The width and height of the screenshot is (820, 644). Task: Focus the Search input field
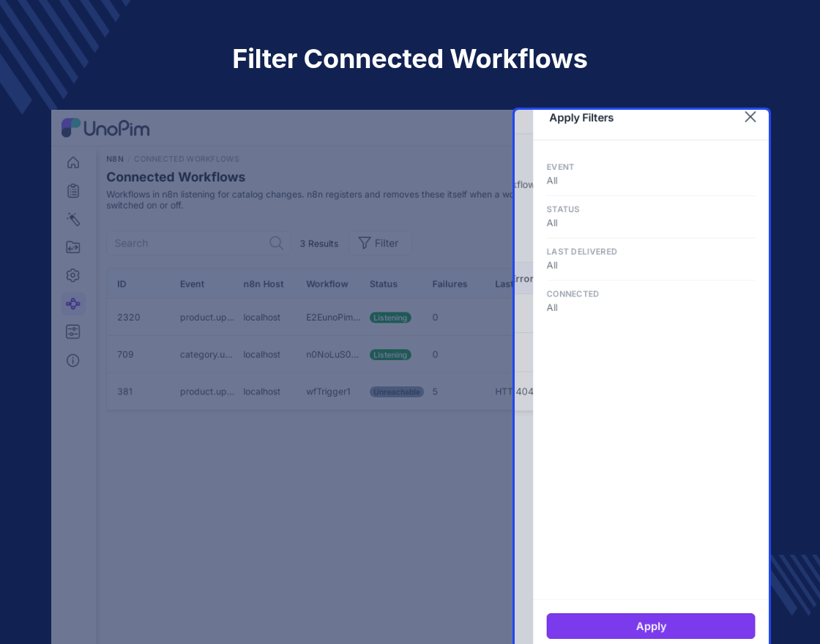click(198, 243)
